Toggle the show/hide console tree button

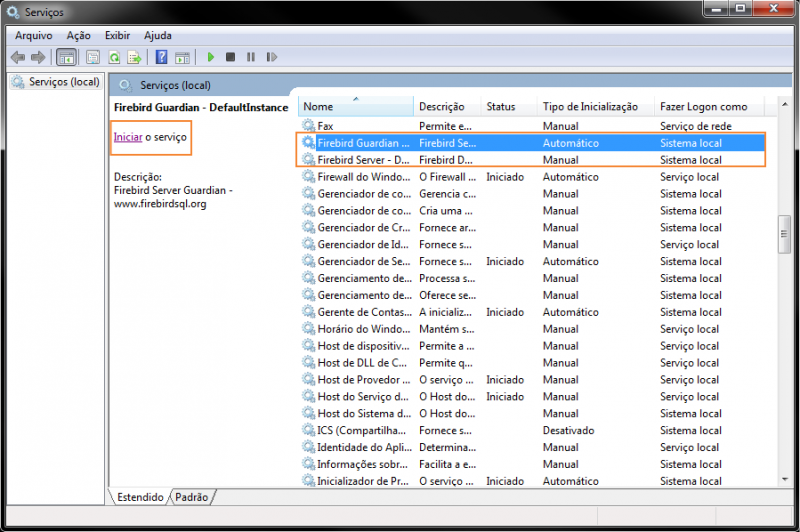(66, 57)
